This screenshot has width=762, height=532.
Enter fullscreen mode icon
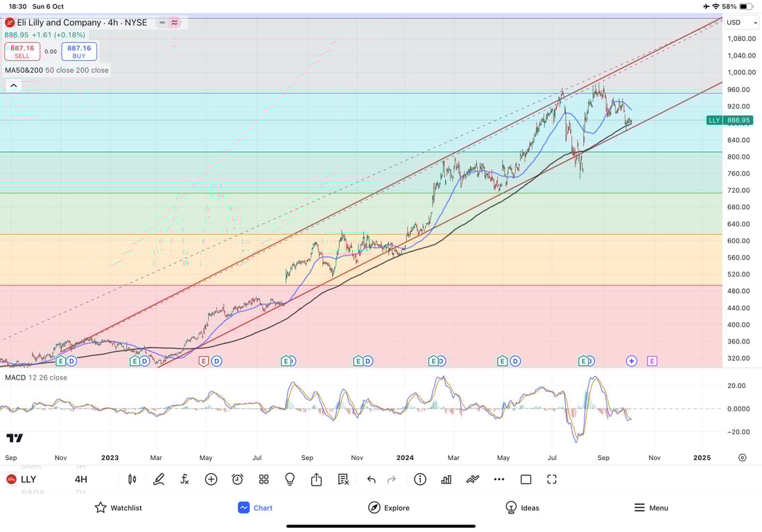tap(552, 479)
